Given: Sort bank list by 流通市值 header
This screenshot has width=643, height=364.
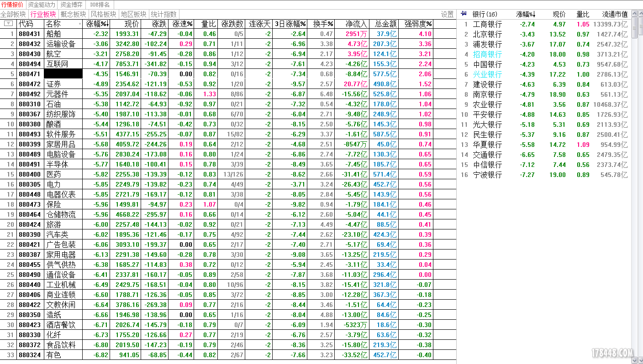Looking at the screenshot, I should click(615, 14).
